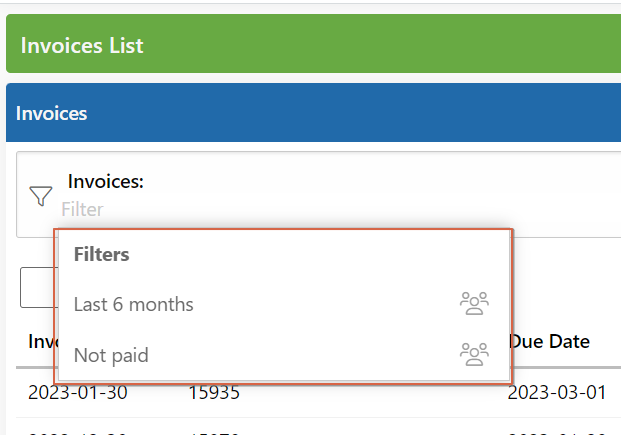Click the cut-off invoice number in second row
621x435 pixels.
coord(214,433)
